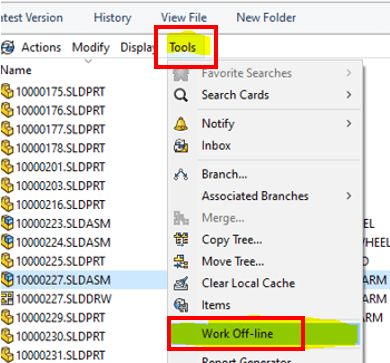390x363 pixels.
Task: Select file 10000201.SLDPRT
Action: point(60,167)
